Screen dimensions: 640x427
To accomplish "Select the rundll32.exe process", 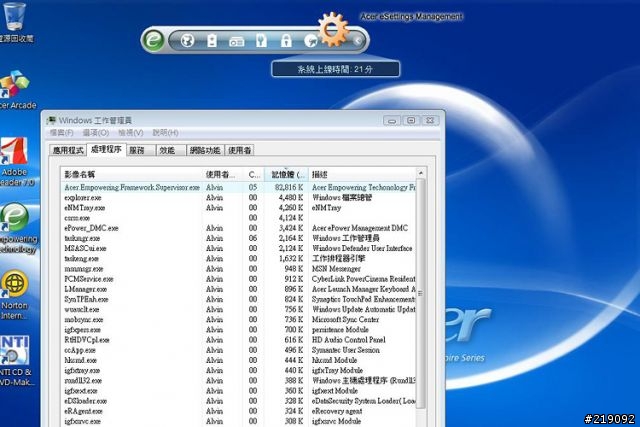I will (x=238, y=380).
